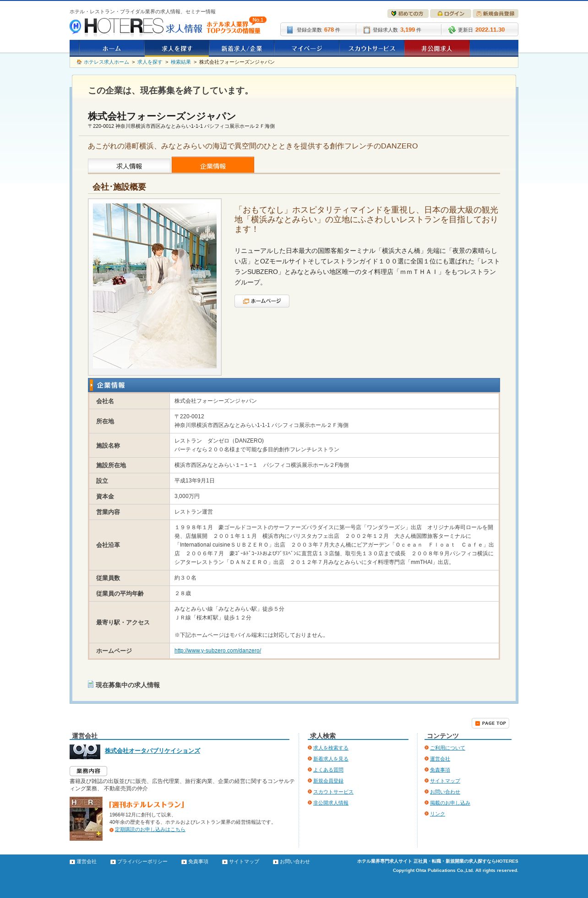Open the 求人を探す navigation tab
Screen dimensions: 588x898
[177, 48]
